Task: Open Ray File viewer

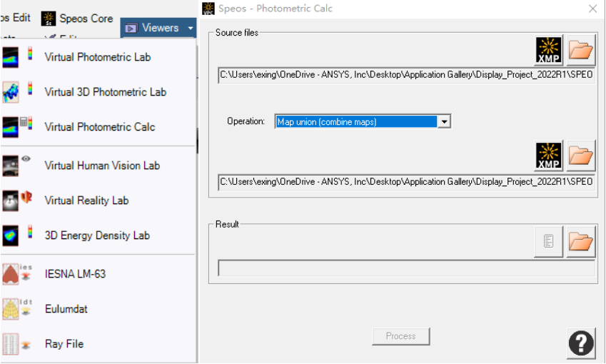Action: (x=64, y=343)
